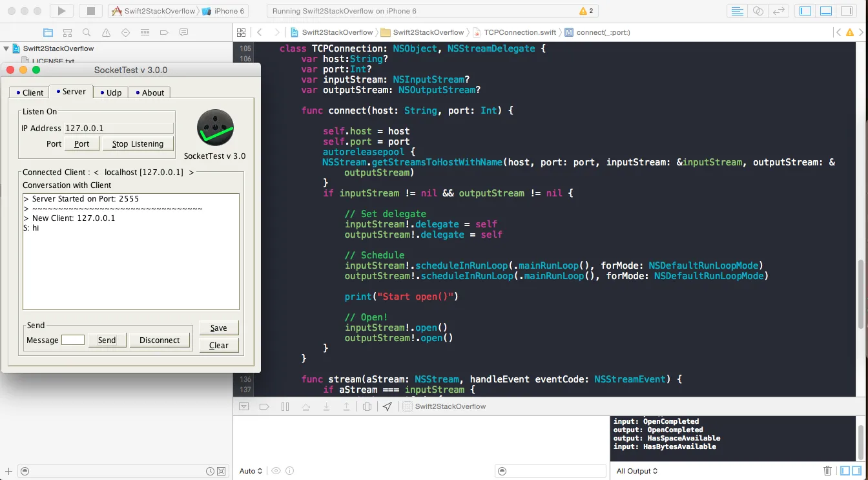Click Swift2StackOverflow project in jump bar
This screenshot has height=480, width=868.
click(332, 32)
